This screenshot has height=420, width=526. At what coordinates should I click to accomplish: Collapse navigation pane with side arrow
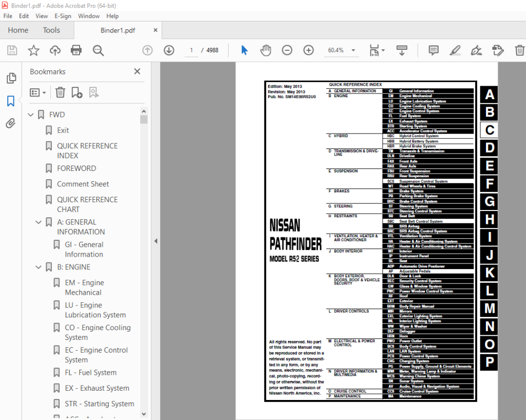click(x=156, y=241)
